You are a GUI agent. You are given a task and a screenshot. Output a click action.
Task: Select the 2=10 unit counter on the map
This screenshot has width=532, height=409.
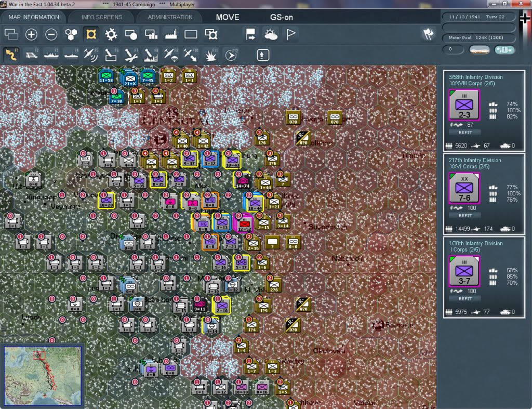[222, 305]
